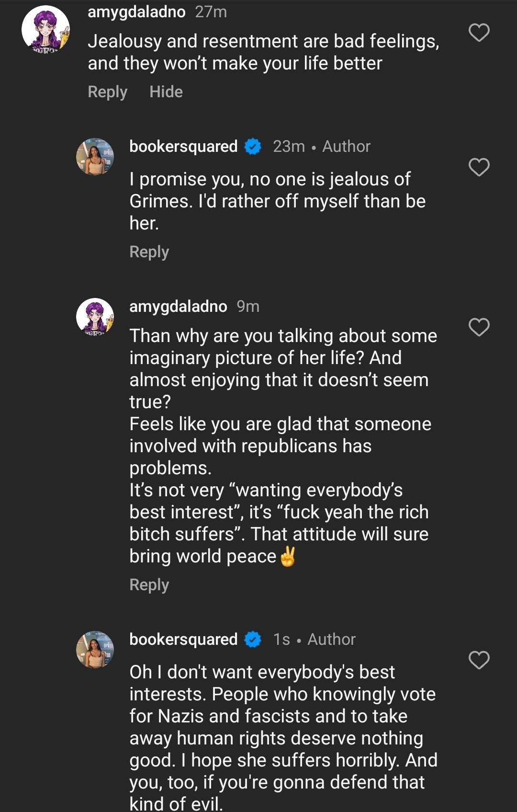
Task: Open amygdaladno's avatar on top comment
Action: coord(45,29)
